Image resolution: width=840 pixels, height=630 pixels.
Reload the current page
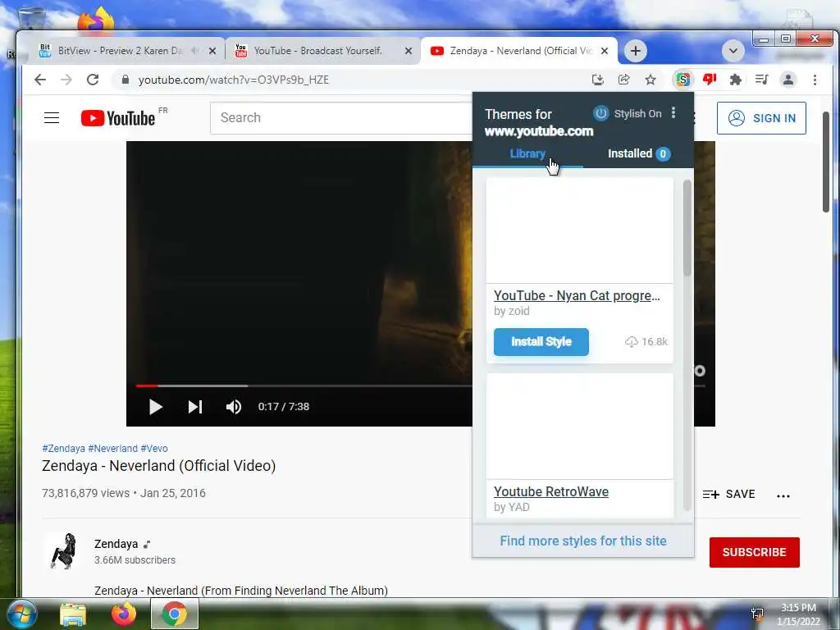point(93,80)
